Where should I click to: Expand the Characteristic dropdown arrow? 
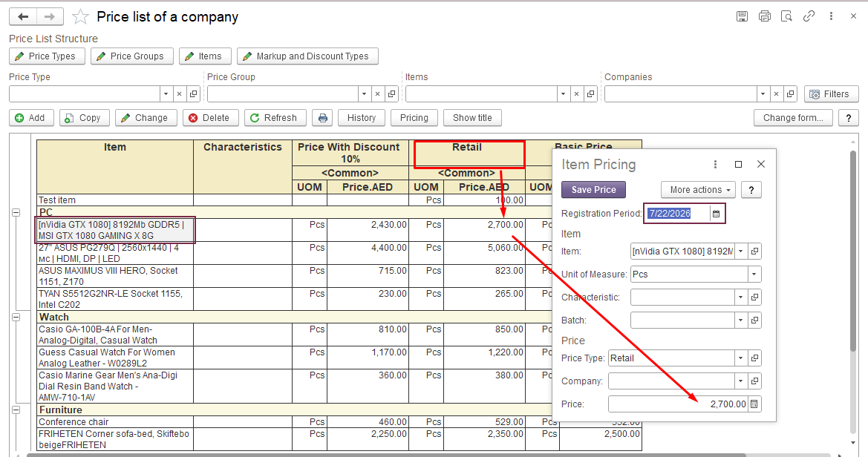point(741,297)
